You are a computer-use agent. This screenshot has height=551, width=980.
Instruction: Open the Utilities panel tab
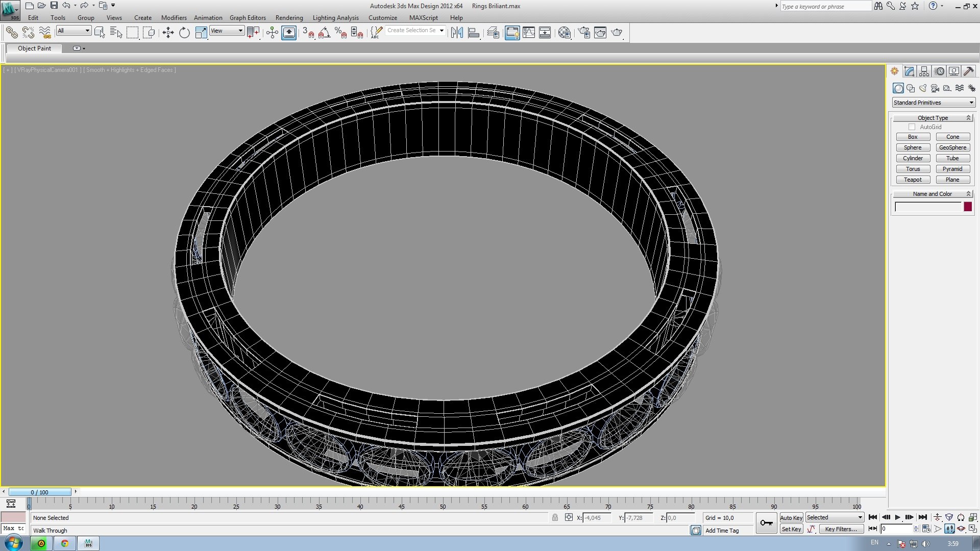pos(968,71)
